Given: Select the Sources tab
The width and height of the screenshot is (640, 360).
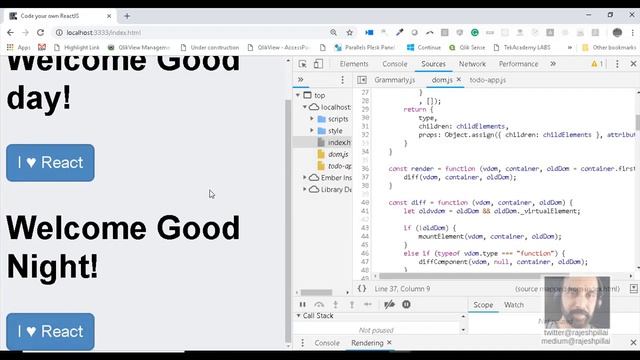Looking at the screenshot, I should [x=433, y=64].
